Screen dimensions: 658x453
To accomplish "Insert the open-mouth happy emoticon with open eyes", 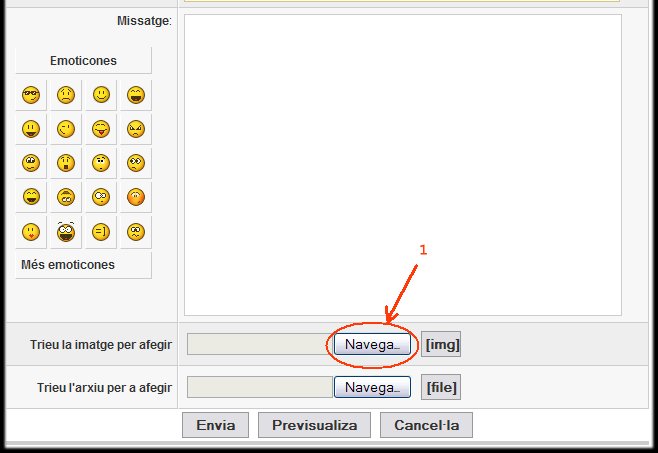I will (31, 129).
